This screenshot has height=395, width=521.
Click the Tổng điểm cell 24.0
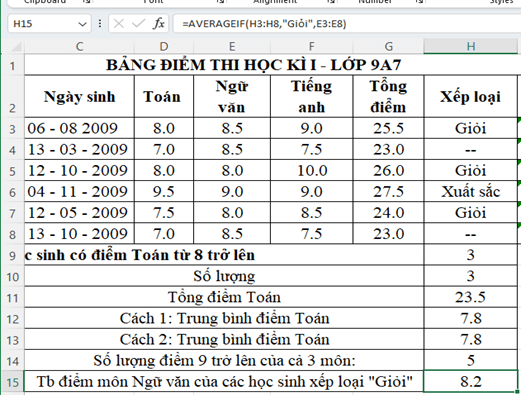tap(388, 213)
